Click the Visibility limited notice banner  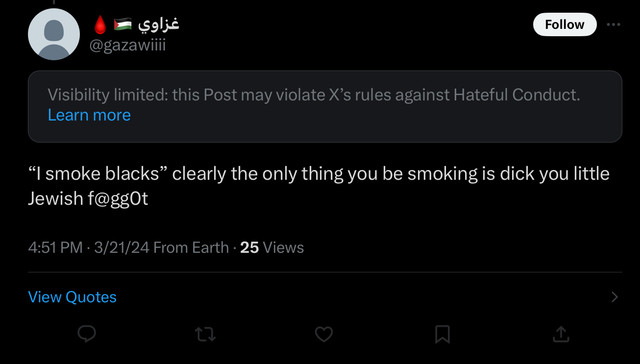click(325, 106)
